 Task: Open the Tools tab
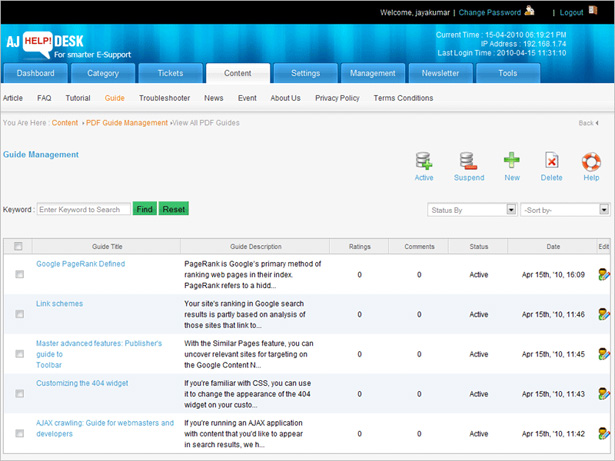(508, 73)
